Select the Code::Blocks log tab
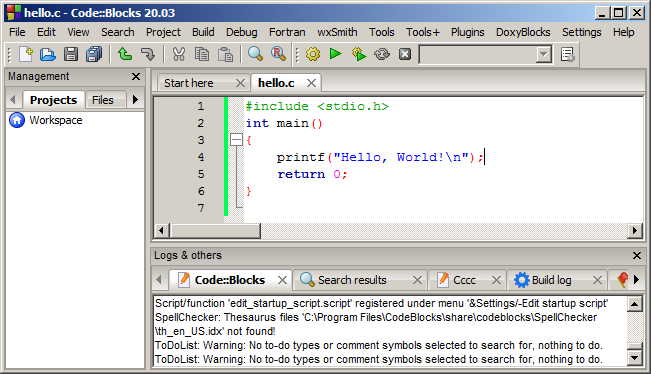Screen dimensions: 651x374 [229, 280]
